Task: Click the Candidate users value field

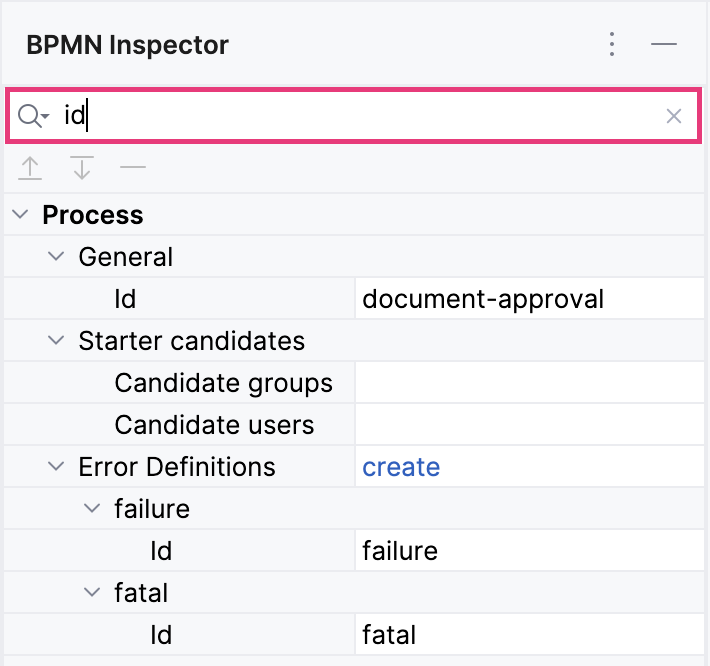Action: click(x=530, y=425)
